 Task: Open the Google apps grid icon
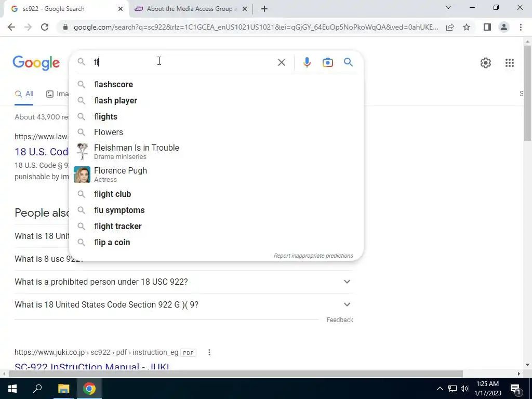(x=509, y=63)
